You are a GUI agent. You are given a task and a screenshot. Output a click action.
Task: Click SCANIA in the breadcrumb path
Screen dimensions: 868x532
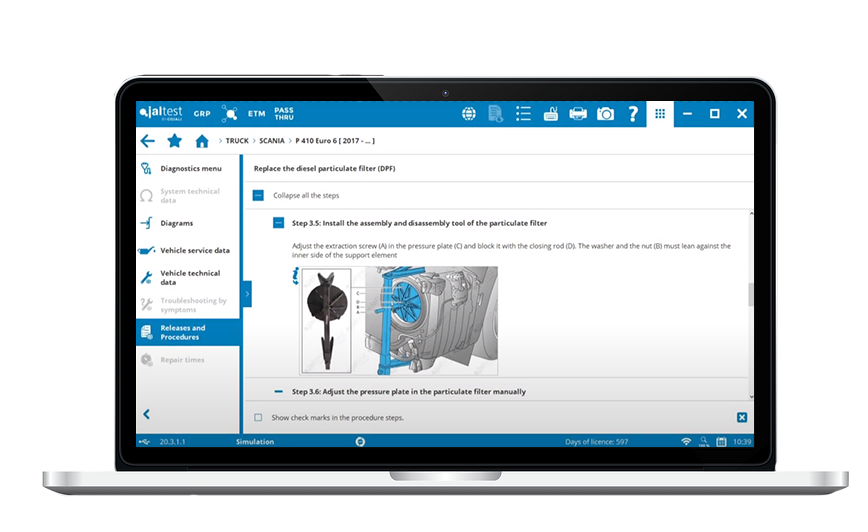click(271, 141)
